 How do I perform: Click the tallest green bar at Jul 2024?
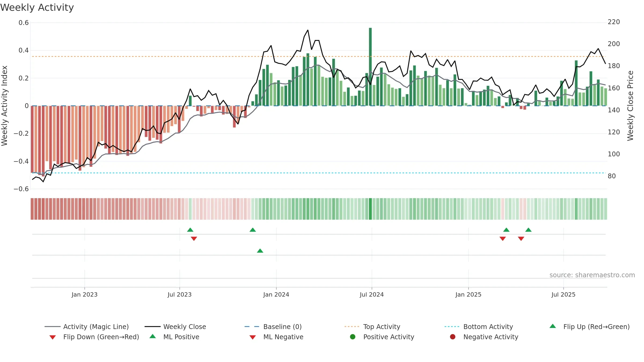(370, 67)
